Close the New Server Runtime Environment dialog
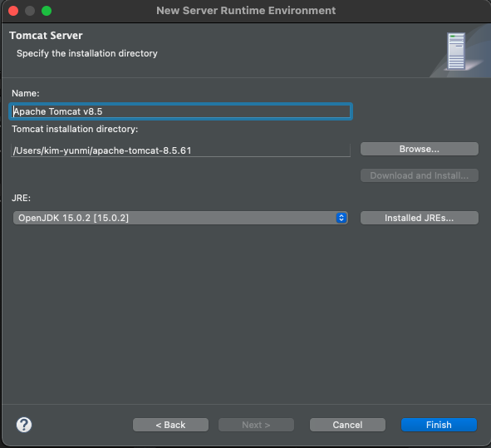491x448 pixels. 13,11
